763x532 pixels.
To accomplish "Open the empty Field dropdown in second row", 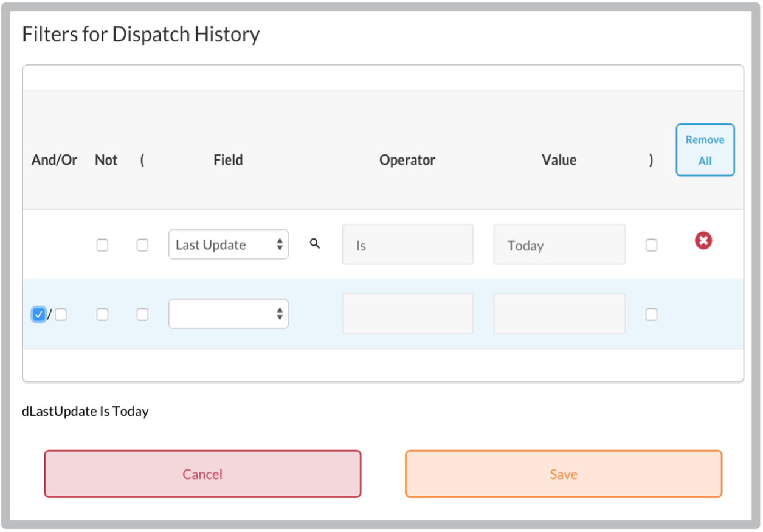I will pos(229,314).
